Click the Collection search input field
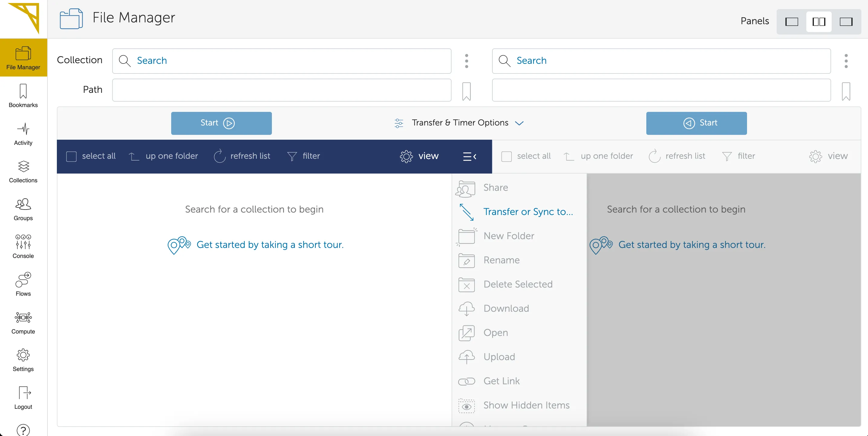Image resolution: width=868 pixels, height=436 pixels. pos(282,60)
